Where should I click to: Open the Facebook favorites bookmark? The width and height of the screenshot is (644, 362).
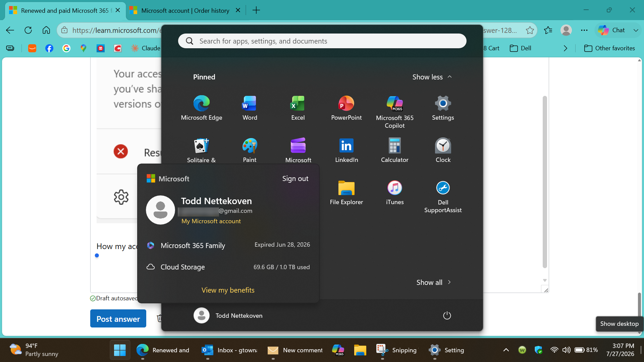click(x=49, y=48)
